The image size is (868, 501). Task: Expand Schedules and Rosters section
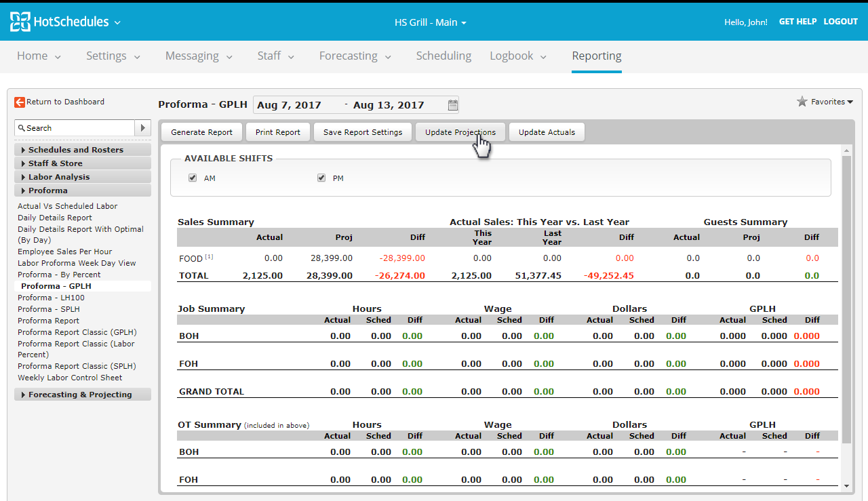coord(83,150)
